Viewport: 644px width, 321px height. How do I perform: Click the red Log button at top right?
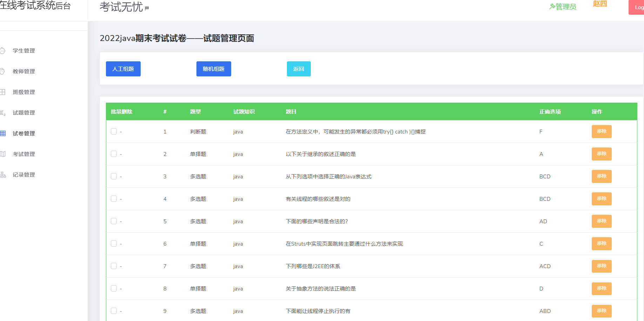(637, 7)
